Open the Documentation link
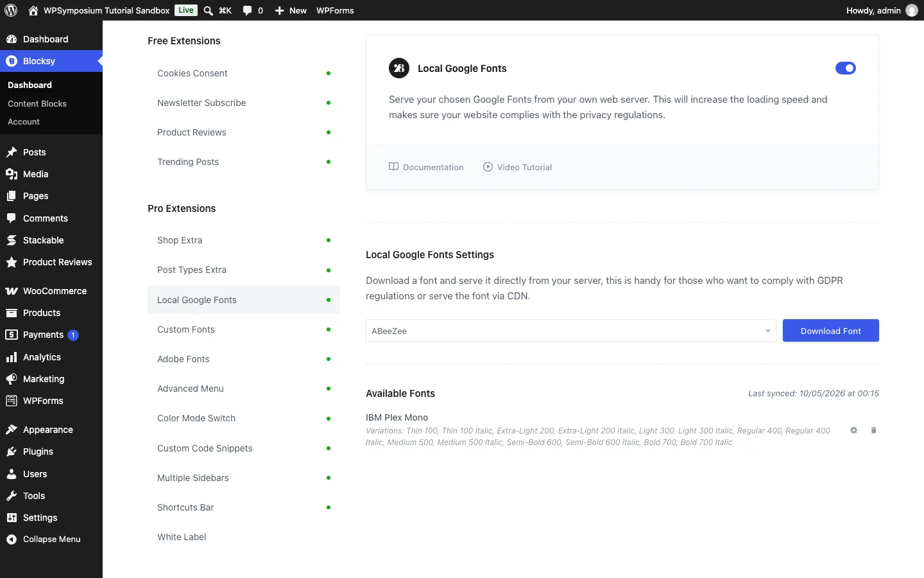Viewport: 924px width, 578px height. tap(426, 167)
